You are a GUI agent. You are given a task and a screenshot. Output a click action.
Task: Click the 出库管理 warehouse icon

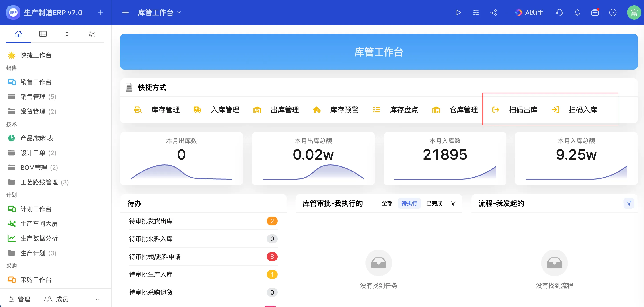coord(257,110)
